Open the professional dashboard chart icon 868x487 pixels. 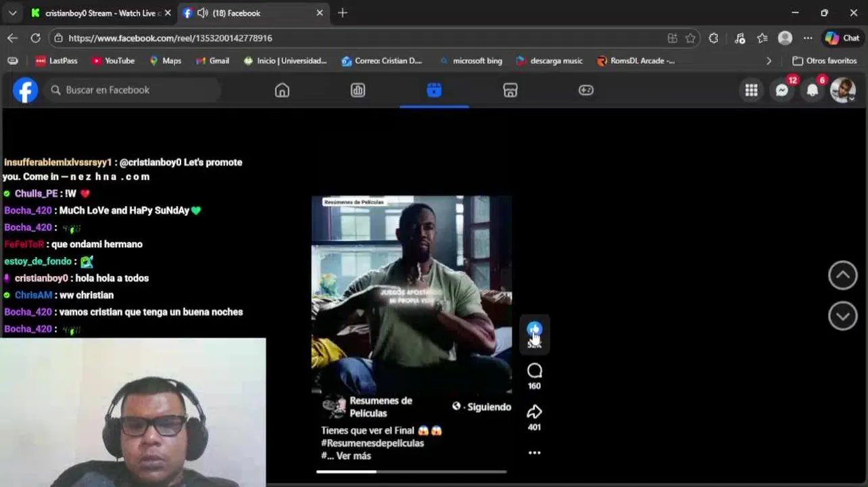point(358,90)
